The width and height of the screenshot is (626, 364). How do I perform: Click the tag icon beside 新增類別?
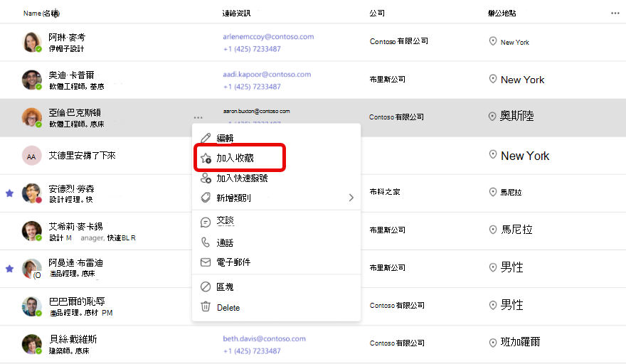point(206,198)
